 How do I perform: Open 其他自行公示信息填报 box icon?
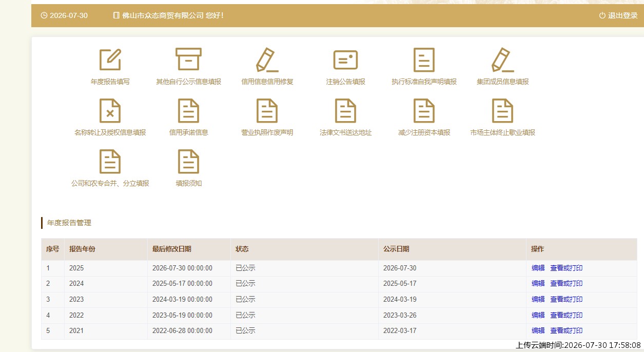click(188, 60)
